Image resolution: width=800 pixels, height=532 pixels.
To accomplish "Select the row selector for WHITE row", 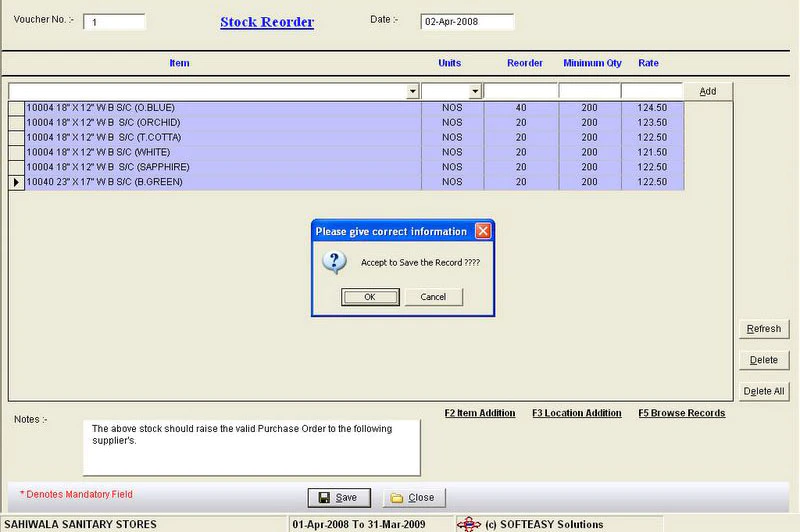I will [16, 152].
